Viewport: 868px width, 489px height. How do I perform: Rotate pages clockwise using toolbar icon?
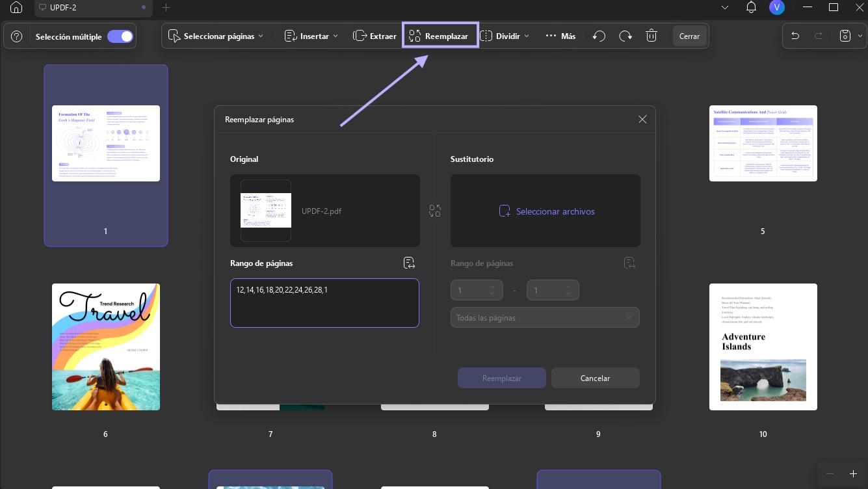click(x=625, y=36)
